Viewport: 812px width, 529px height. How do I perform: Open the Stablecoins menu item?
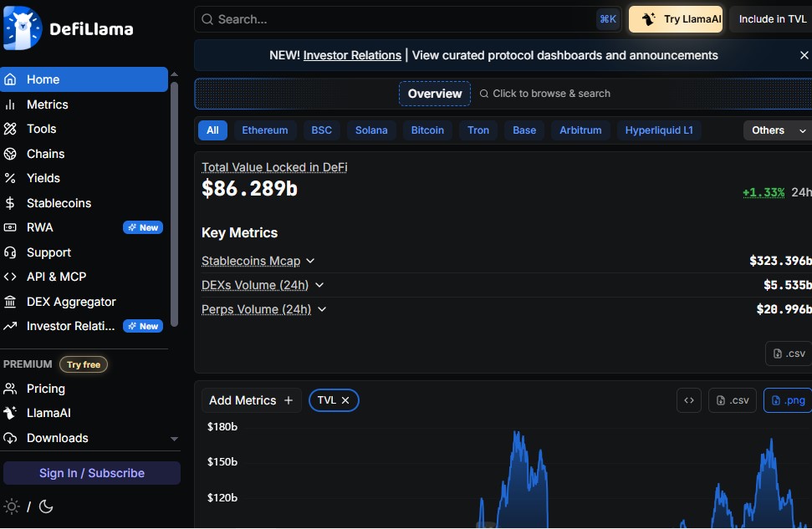point(84,203)
